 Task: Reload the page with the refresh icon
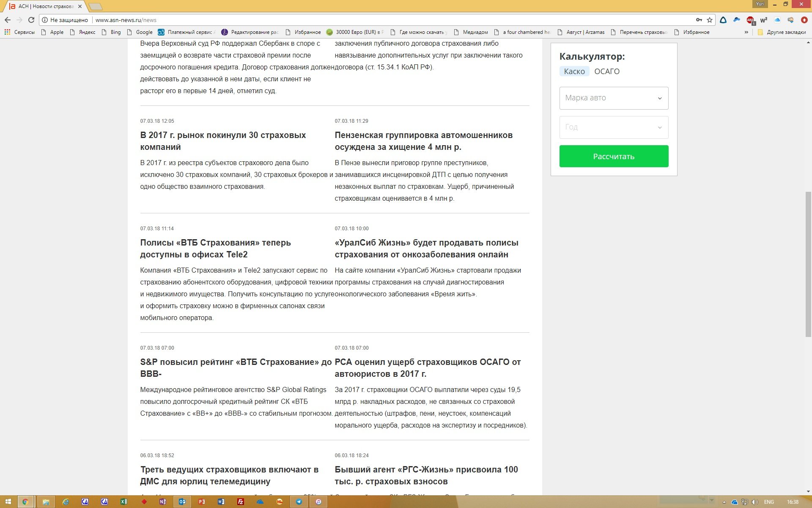[x=31, y=20]
